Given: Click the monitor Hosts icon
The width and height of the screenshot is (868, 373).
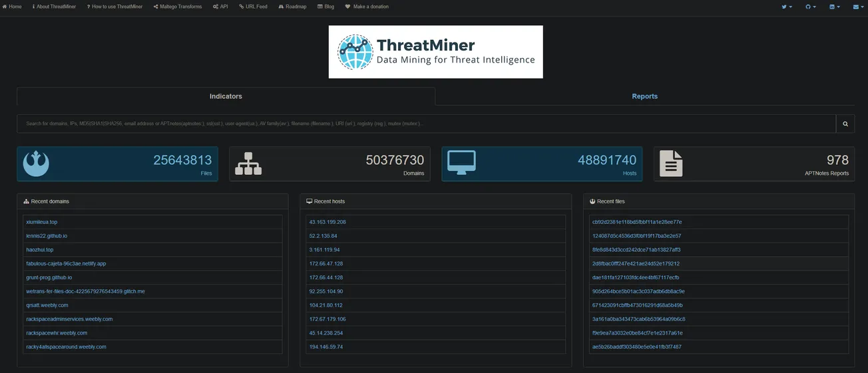Looking at the screenshot, I should coord(461,164).
